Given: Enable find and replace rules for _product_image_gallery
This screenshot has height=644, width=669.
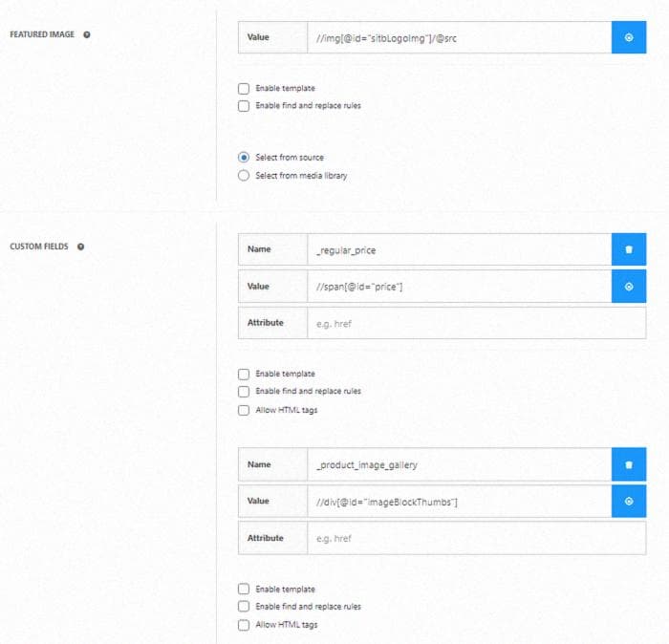Looking at the screenshot, I should (x=244, y=606).
